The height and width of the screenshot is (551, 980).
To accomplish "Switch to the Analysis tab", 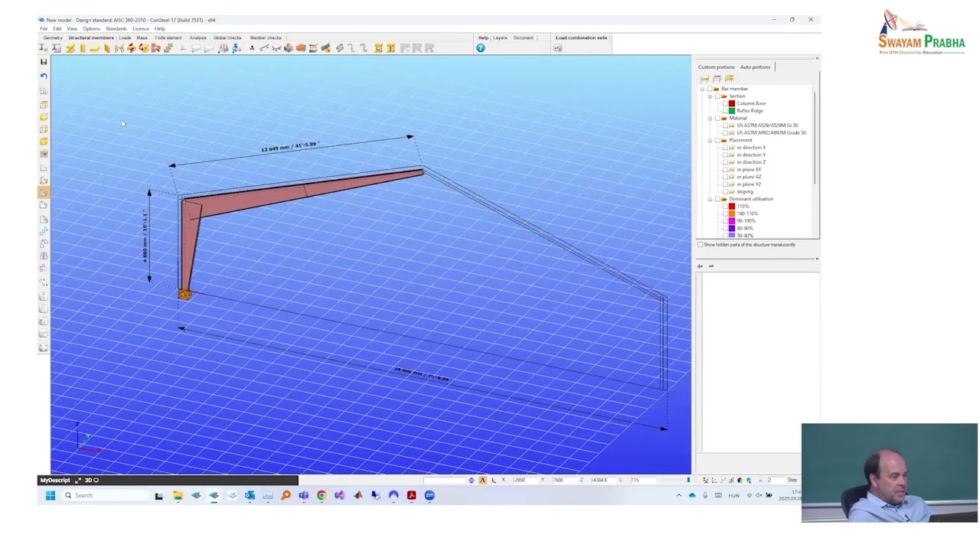I will click(x=198, y=37).
